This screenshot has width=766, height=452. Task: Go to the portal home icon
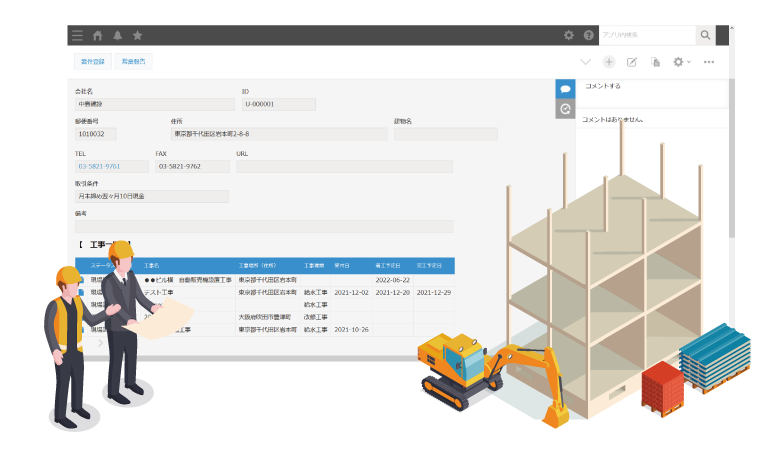[x=97, y=35]
